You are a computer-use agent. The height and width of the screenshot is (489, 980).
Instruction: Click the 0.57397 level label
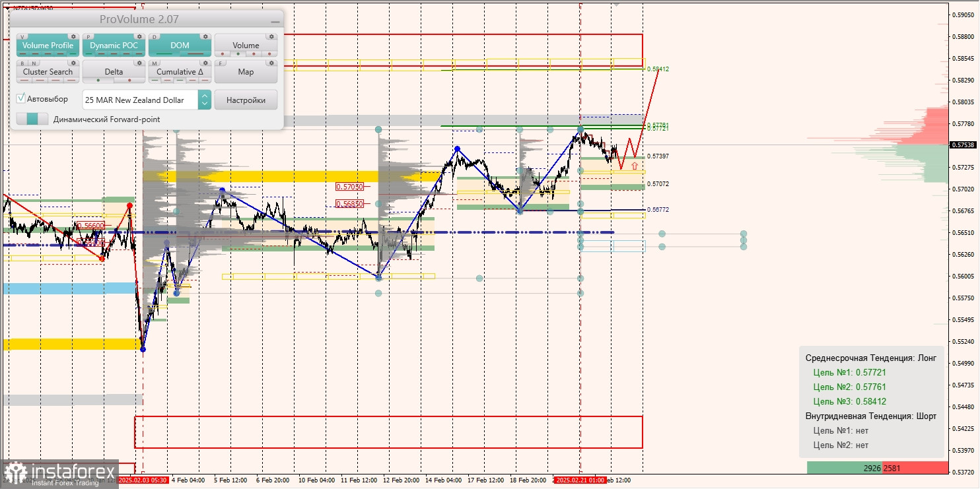pos(658,156)
